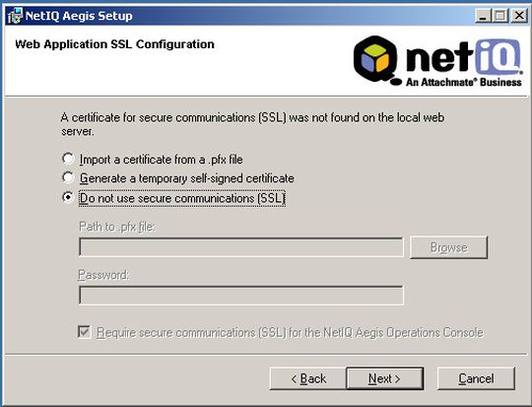
Task: Cancel the Aegis setup
Action: 476,378
